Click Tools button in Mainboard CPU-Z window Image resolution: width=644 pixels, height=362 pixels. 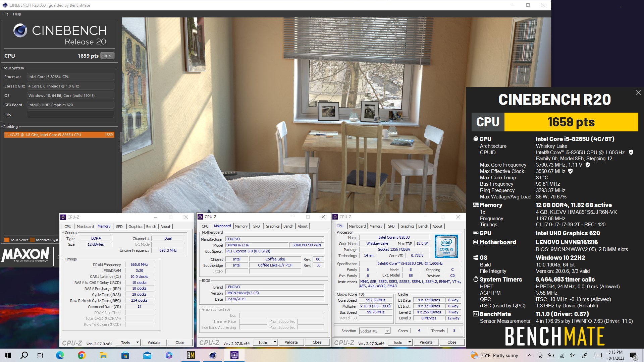[x=263, y=342]
